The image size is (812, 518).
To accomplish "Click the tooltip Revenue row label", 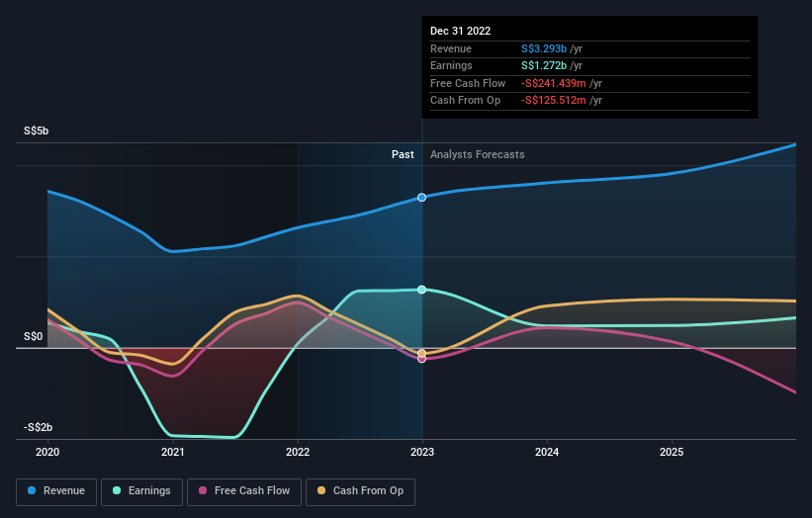I will pos(451,48).
